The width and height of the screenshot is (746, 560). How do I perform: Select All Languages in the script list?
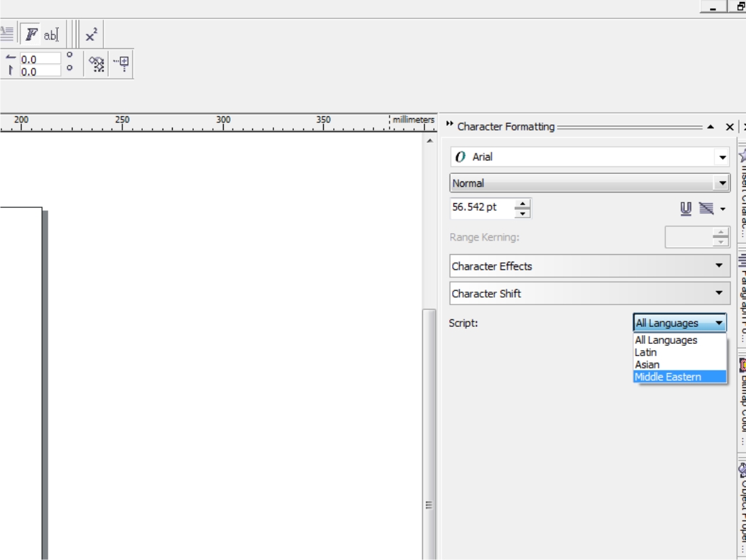click(x=679, y=340)
